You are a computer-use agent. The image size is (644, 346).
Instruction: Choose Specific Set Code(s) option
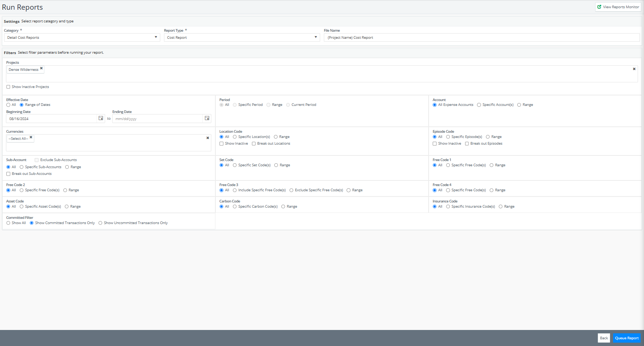point(235,165)
